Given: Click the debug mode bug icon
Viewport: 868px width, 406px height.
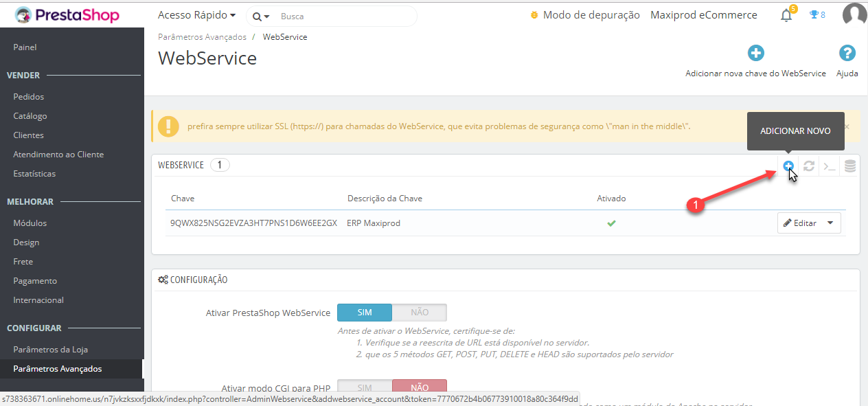Looking at the screenshot, I should 534,15.
